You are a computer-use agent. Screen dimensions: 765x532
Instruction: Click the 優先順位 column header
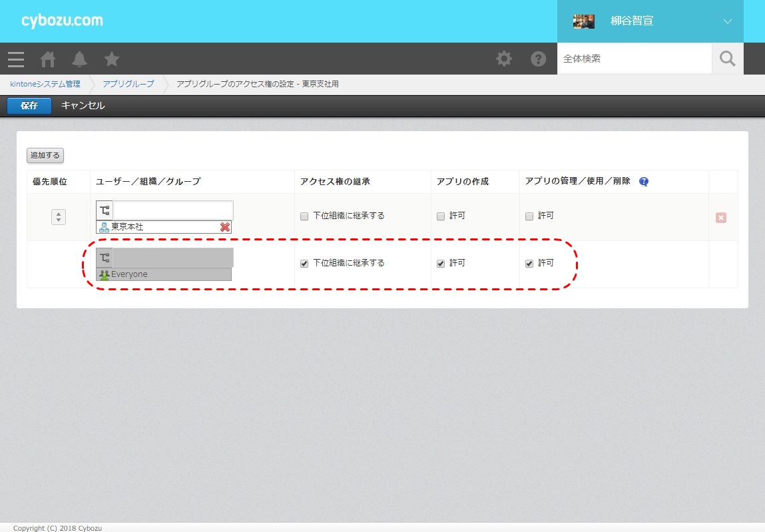tap(50, 182)
